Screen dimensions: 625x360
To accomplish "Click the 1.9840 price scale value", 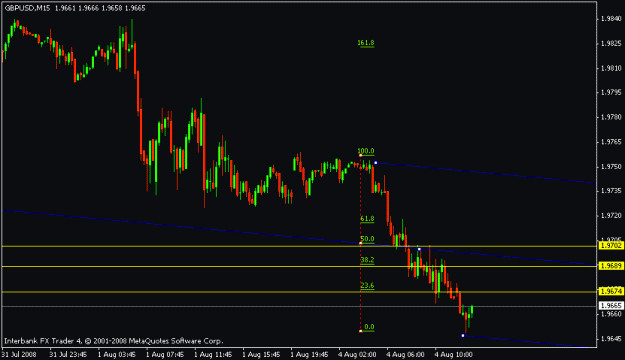I will point(611,18).
